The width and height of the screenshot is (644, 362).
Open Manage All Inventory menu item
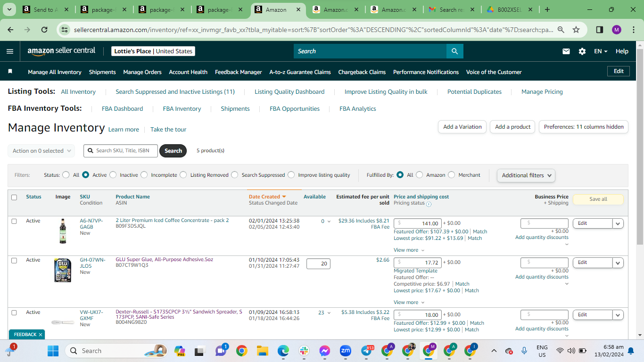point(55,72)
